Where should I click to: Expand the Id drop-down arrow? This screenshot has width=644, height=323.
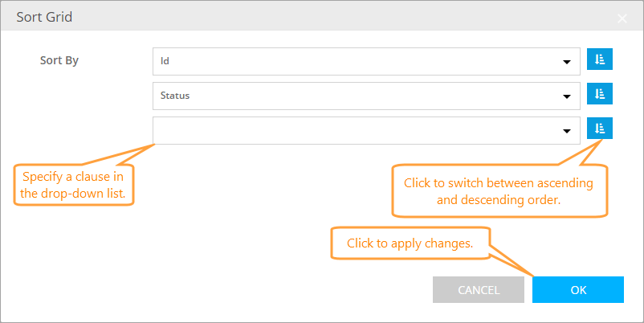[567, 61]
